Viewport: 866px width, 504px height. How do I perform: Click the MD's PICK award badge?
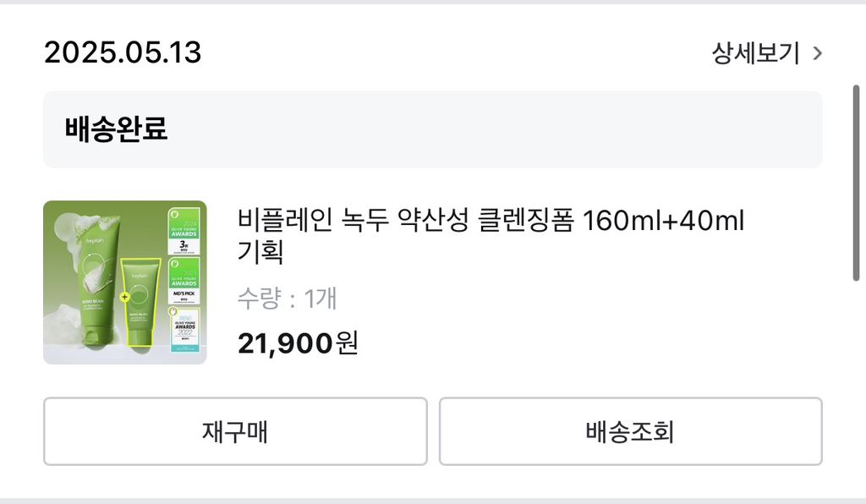pos(183,282)
